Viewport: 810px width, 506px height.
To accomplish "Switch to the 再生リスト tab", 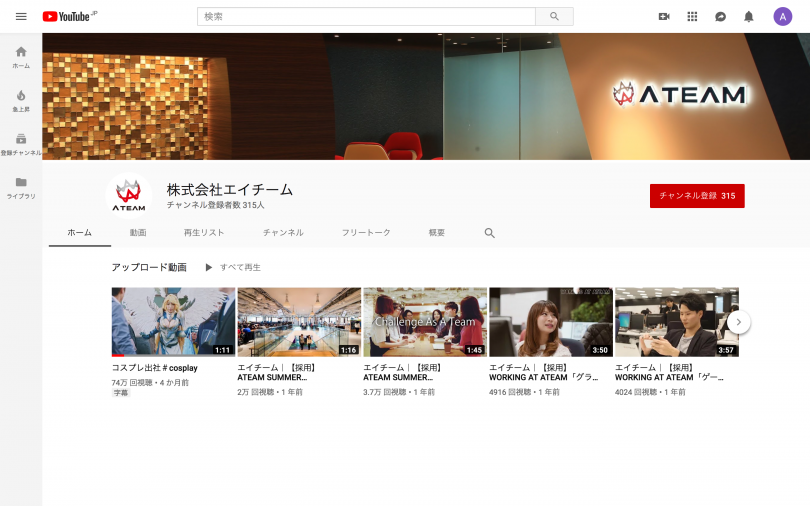I will 204,233.
